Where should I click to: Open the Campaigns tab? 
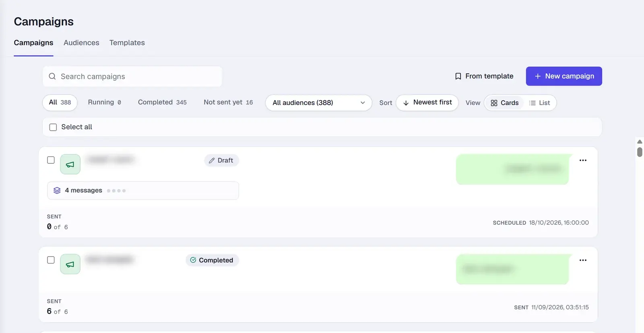point(33,43)
